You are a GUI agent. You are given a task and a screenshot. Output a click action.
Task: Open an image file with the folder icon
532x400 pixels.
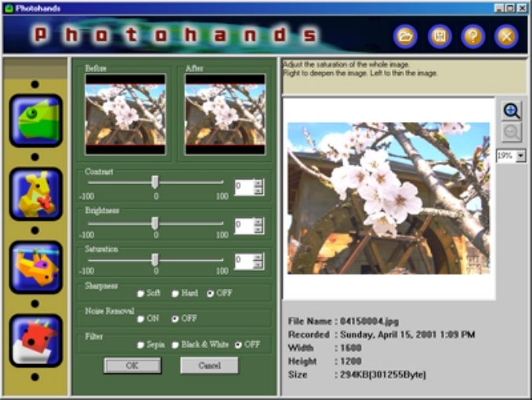pyautogui.click(x=405, y=36)
